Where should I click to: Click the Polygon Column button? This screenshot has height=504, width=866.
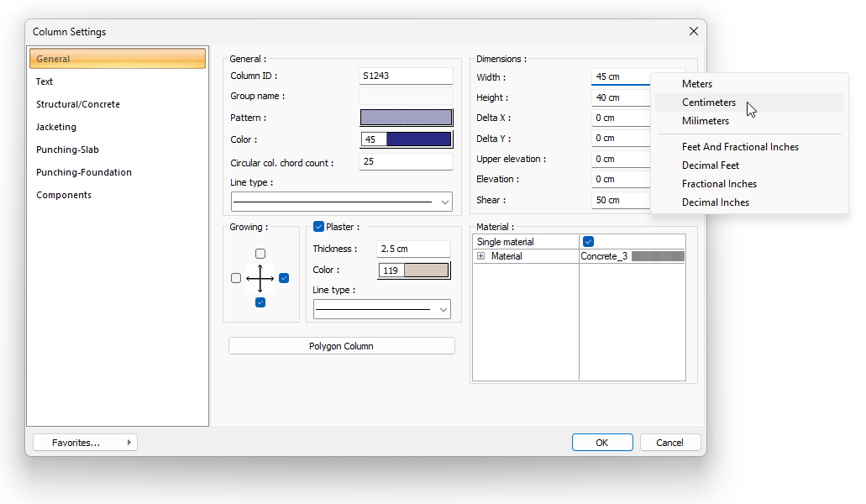[x=341, y=346]
